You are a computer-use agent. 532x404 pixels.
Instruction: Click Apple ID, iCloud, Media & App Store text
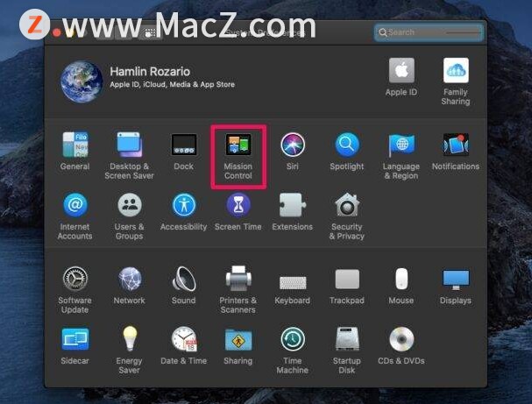coord(172,84)
